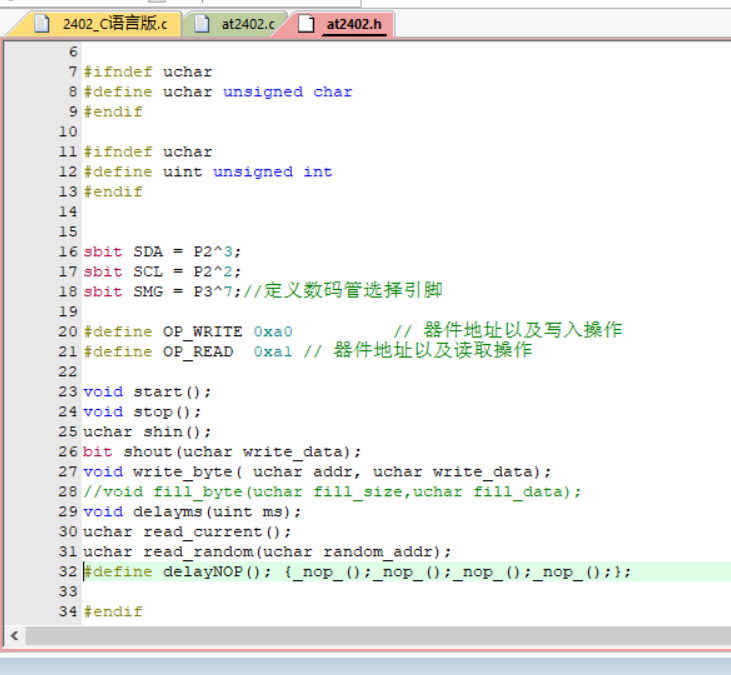Switch to the 2402_C语言版.c tab
This screenshot has width=731, height=675.
[x=98, y=24]
